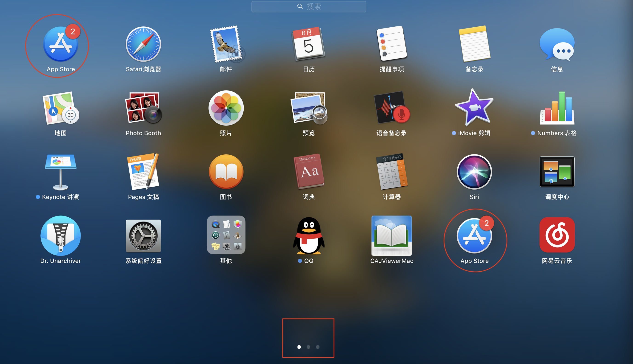Open Safari browser from Launchpad
This screenshot has height=364, width=633.
coord(143,44)
